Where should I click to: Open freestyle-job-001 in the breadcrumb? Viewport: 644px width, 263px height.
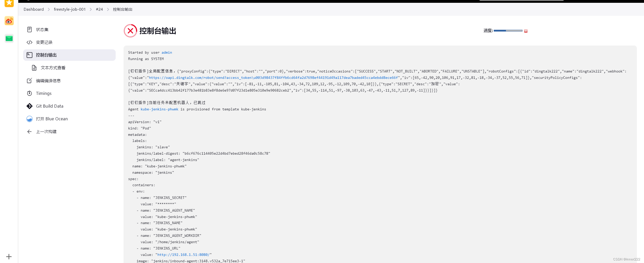[70, 9]
